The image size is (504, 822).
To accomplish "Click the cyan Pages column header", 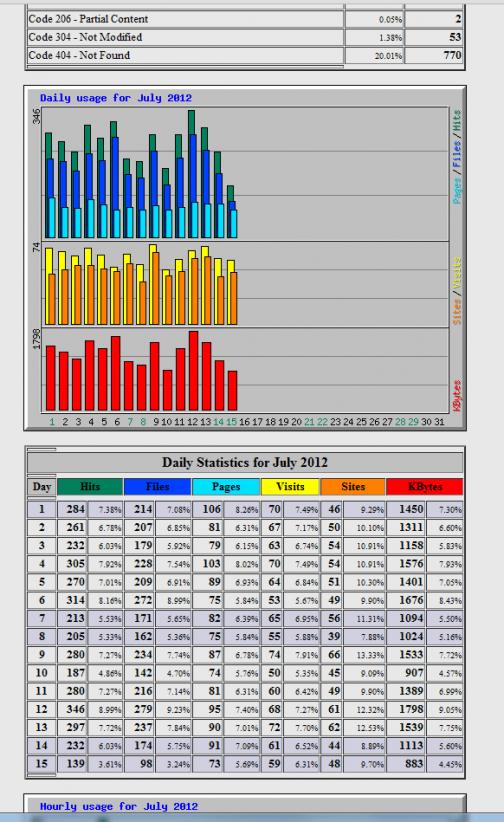I will click(226, 486).
